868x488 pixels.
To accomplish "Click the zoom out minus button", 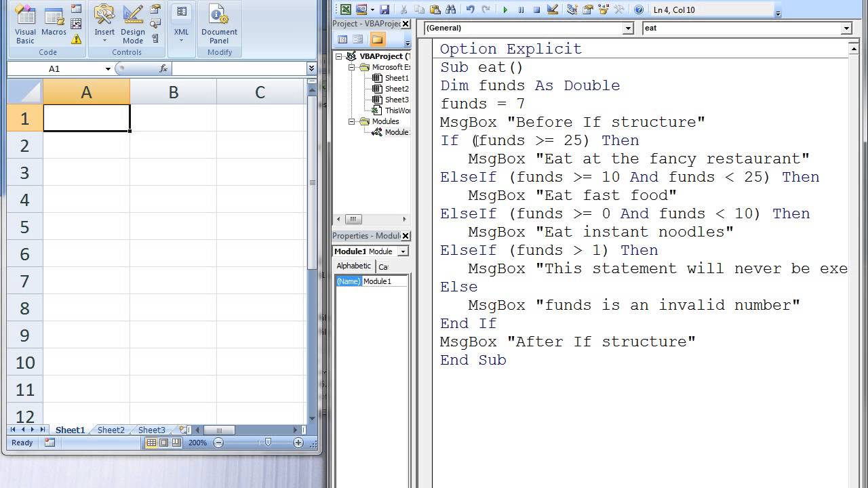I will (x=218, y=443).
